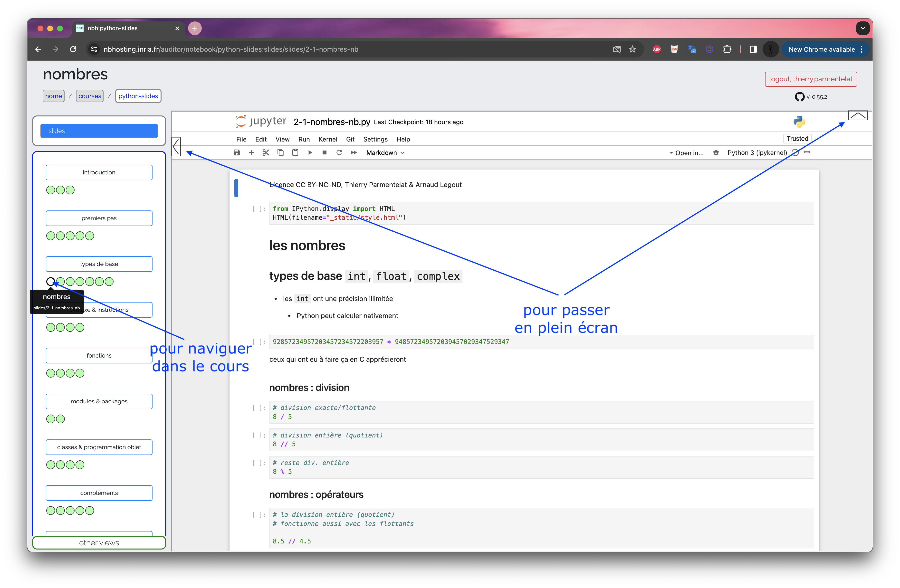Open the debugger bug icon
This screenshot has height=588, width=900.
[716, 153]
